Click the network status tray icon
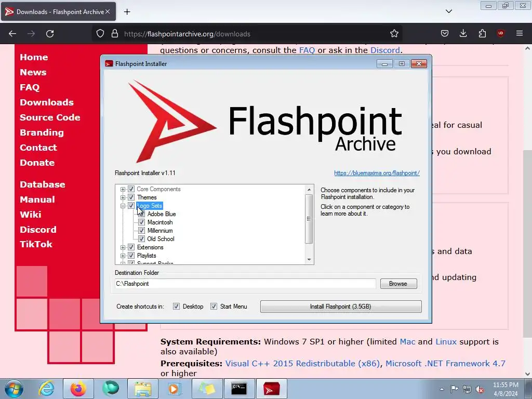The width and height of the screenshot is (532, 399). [467, 389]
